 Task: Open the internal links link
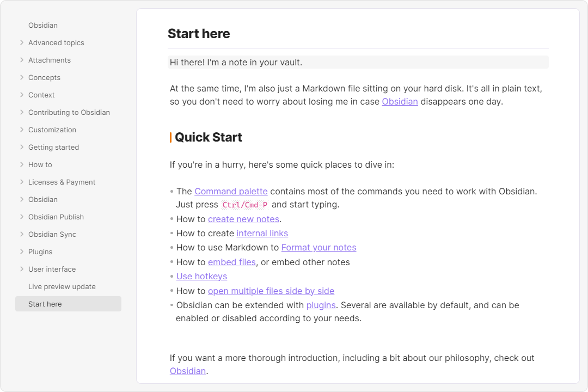[x=262, y=234]
